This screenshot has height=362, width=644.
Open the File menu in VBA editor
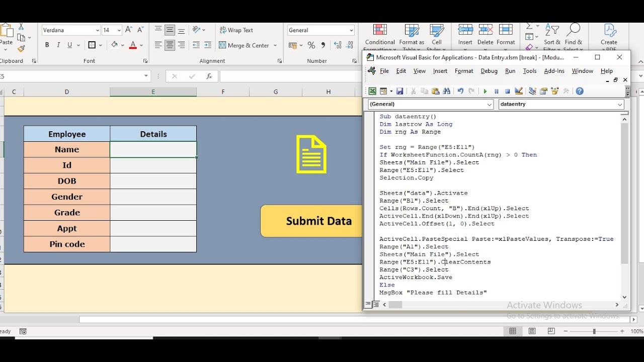point(384,71)
